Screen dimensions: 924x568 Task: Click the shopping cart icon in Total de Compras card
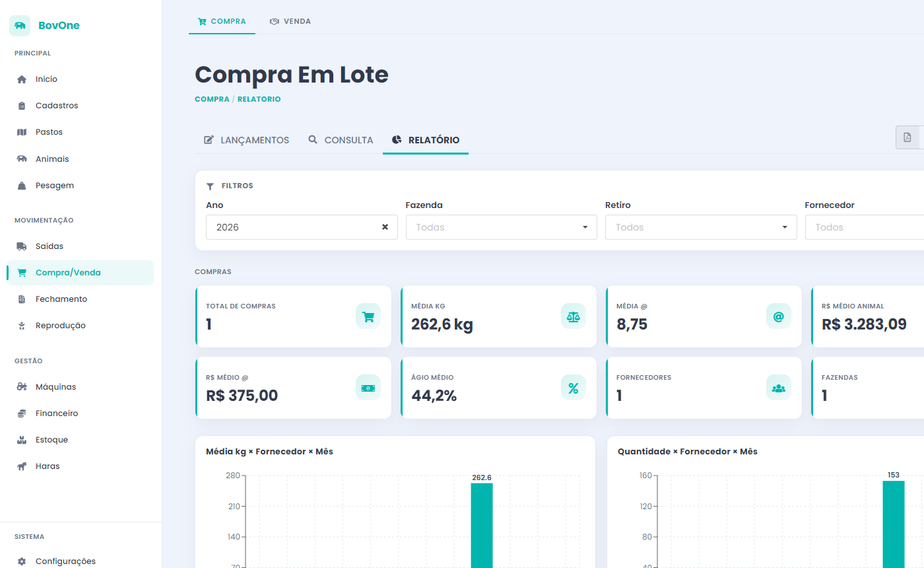368,316
